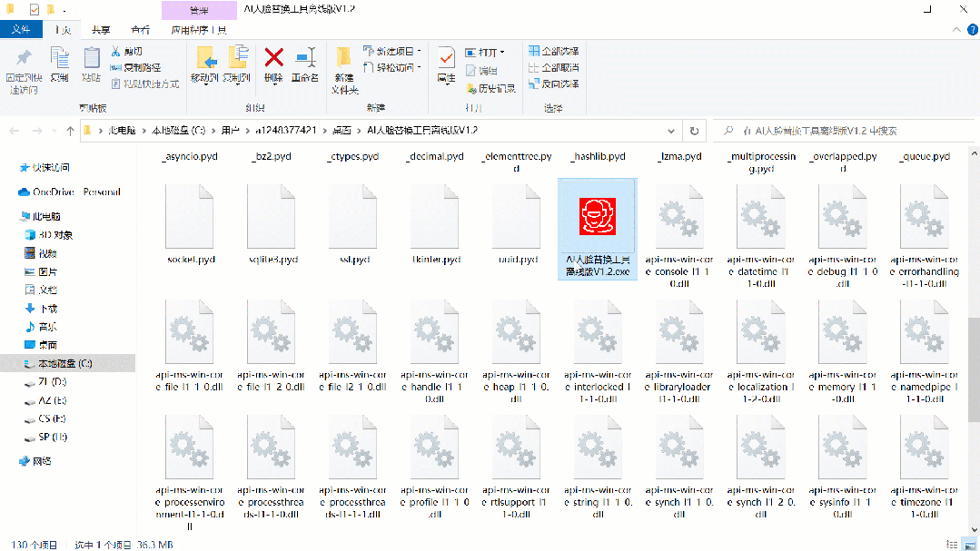Switch to the Share (共享) ribbon tab
The height and width of the screenshot is (551, 980).
click(x=101, y=30)
